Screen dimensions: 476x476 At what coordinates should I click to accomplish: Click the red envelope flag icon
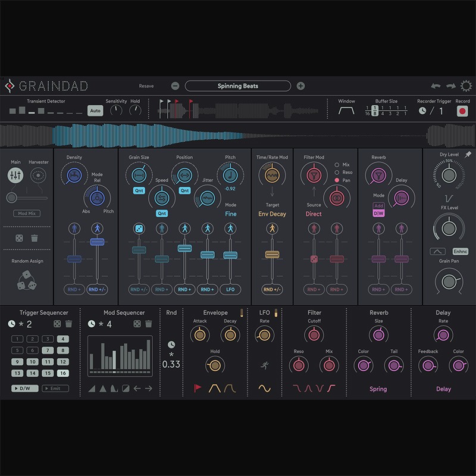point(198,389)
